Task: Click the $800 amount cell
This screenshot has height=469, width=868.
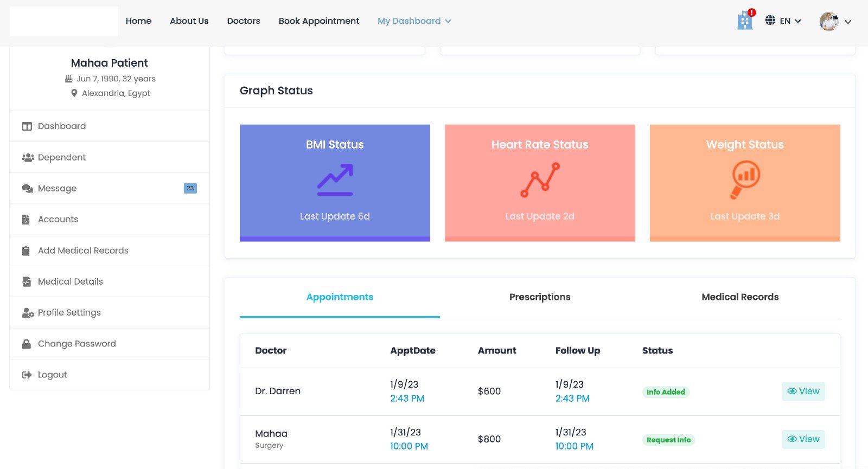Action: (489, 439)
